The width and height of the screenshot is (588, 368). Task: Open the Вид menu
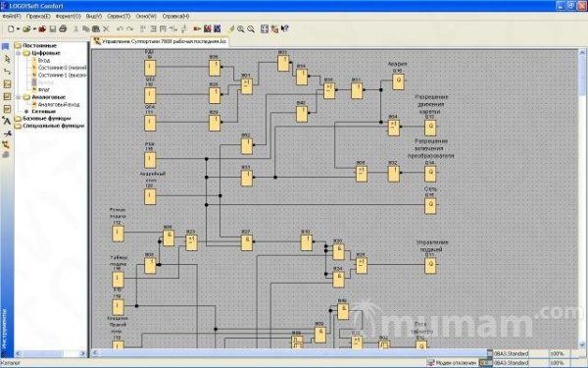pyautogui.click(x=94, y=17)
